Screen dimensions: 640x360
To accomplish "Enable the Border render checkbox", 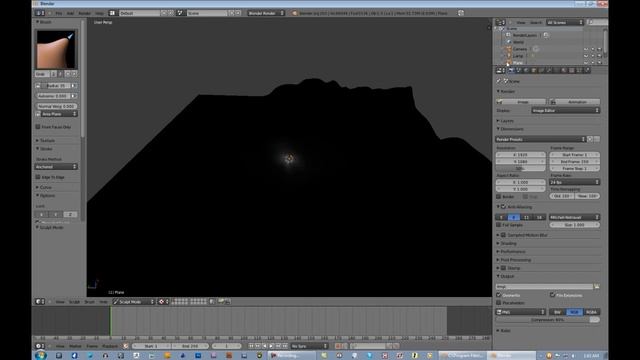I will pos(498,197).
